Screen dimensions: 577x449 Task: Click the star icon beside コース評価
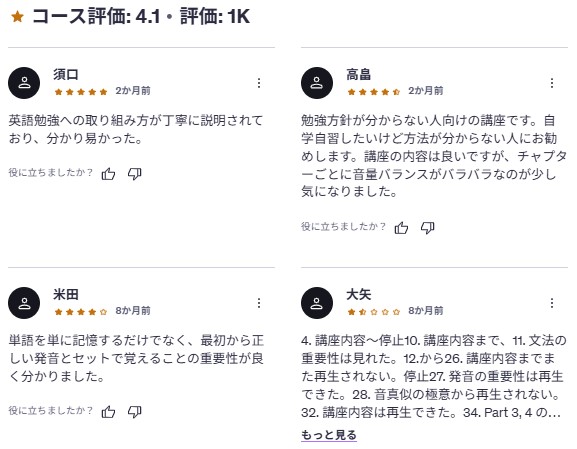click(17, 17)
